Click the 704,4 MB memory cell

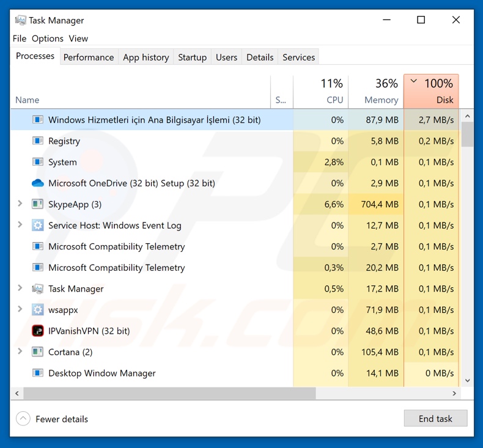[x=376, y=204]
